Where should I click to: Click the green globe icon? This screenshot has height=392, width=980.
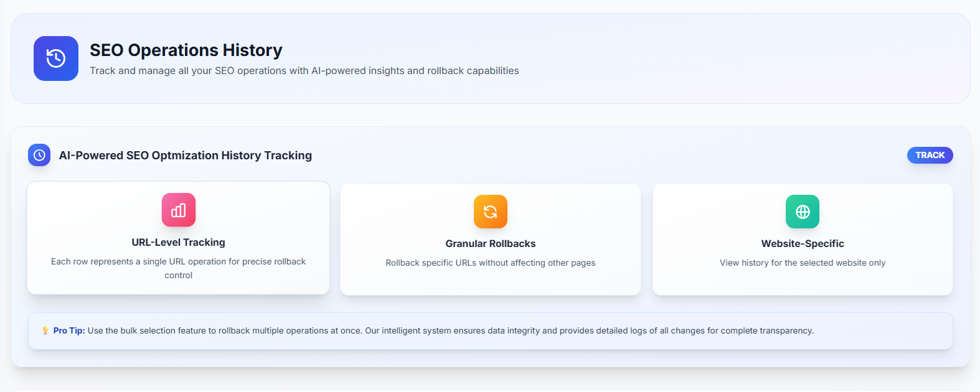pos(803,212)
